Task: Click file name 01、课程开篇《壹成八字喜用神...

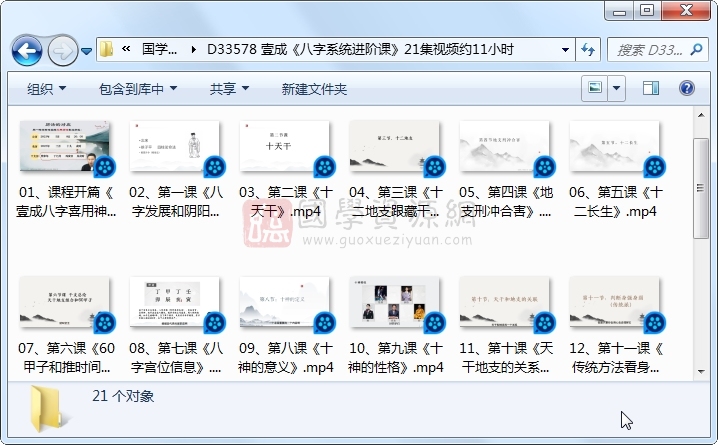Action: [65, 201]
